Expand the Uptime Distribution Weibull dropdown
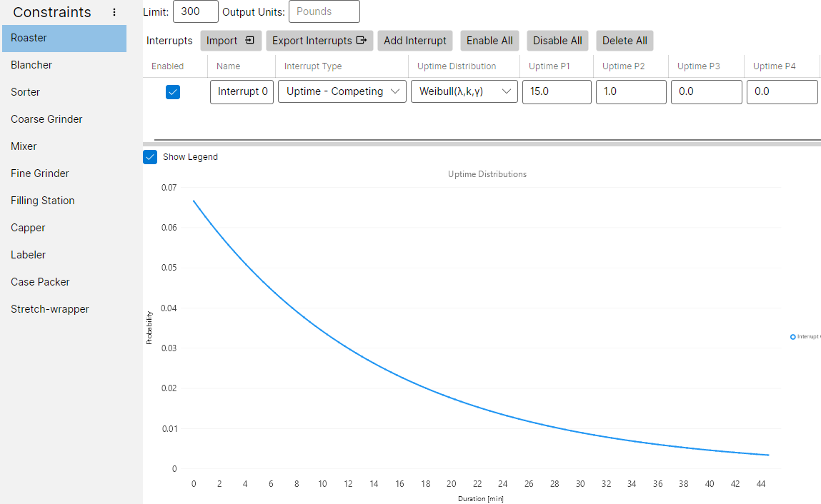821x504 pixels. 464,92
